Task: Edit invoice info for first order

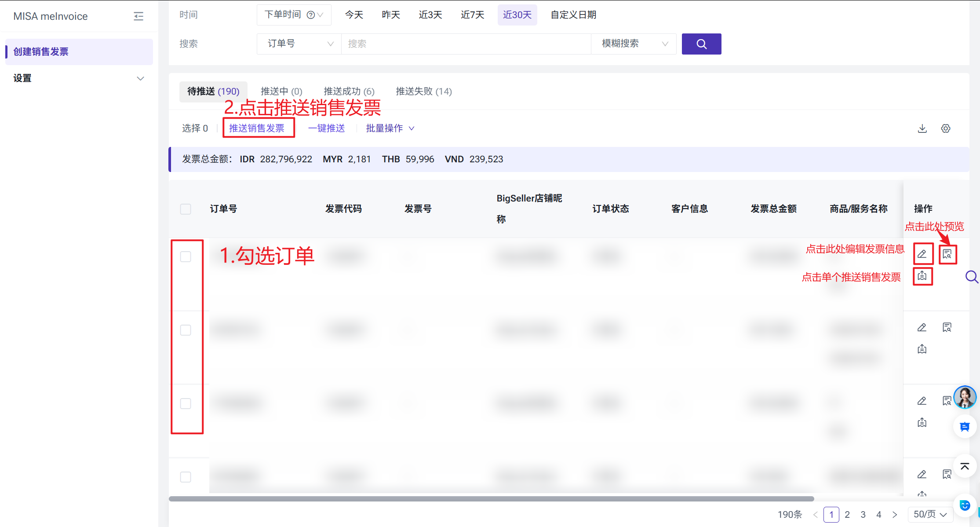Action: (922, 254)
